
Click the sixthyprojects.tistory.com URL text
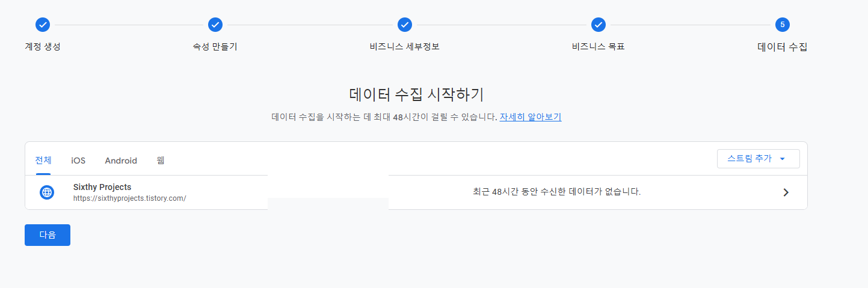(130, 198)
